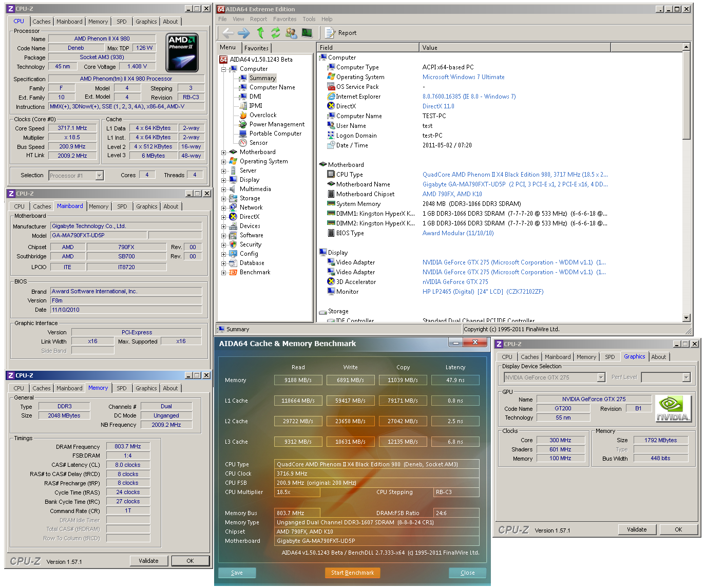The height and width of the screenshot is (588, 705).
Task: Click the Back arrow in AIDA64 toolbar
Action: coord(227,33)
